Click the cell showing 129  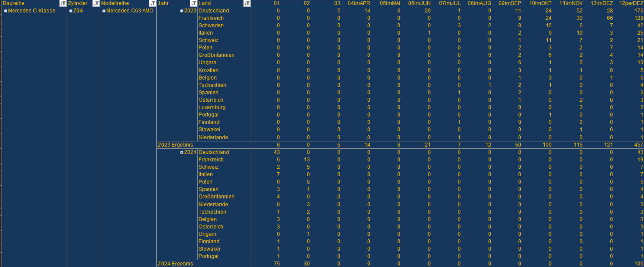(x=638, y=18)
